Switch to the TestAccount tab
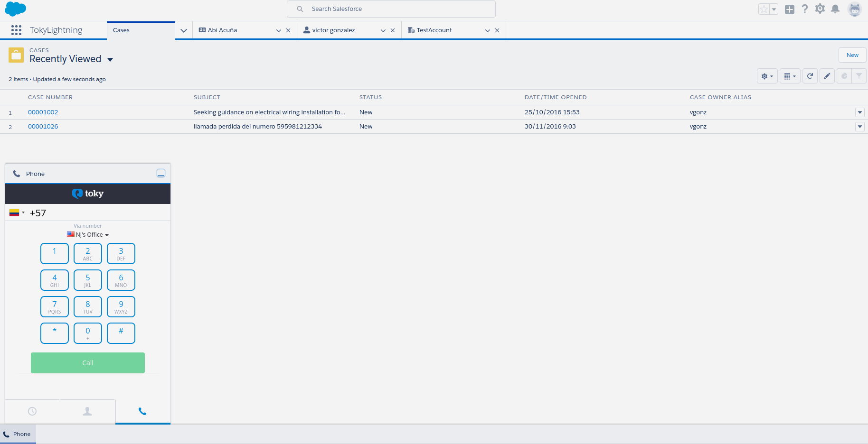The image size is (868, 444). tap(434, 30)
